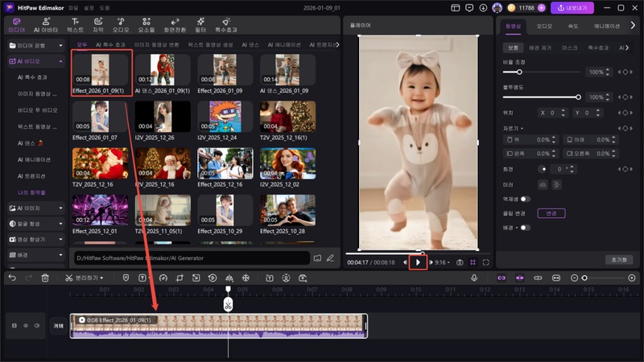Click the microphone voice-over icon
This screenshot has width=644, height=362.
[474, 278]
